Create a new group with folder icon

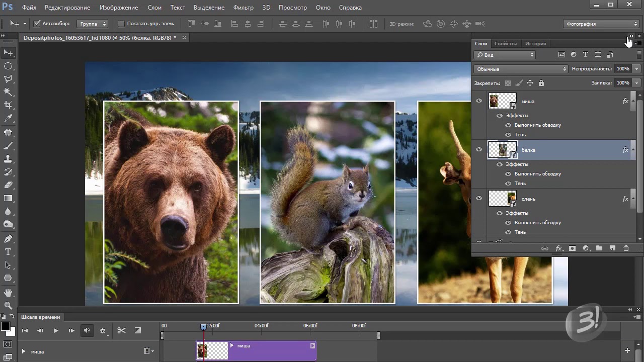[x=599, y=248]
